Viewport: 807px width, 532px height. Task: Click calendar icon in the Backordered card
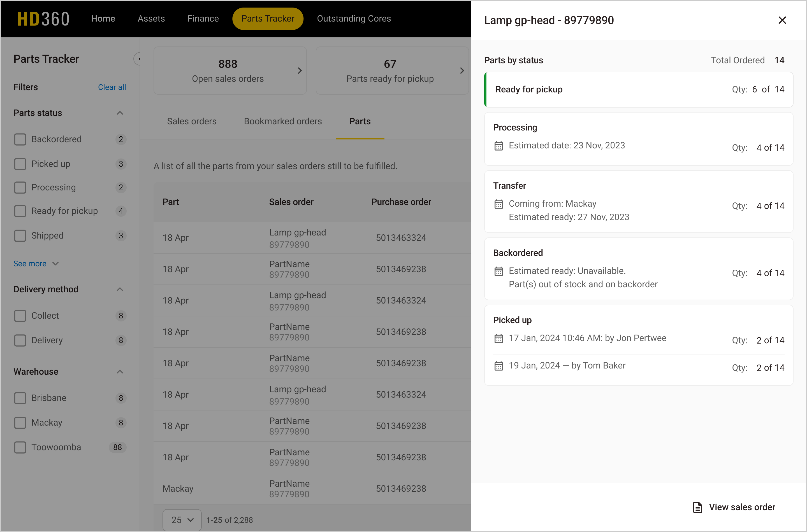coord(498,271)
